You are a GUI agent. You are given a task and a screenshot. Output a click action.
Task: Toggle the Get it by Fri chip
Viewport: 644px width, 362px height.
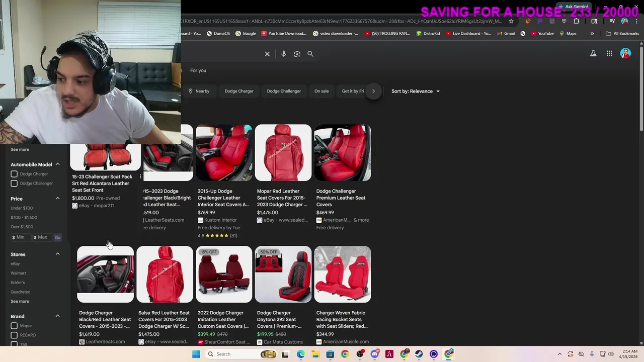pyautogui.click(x=353, y=91)
